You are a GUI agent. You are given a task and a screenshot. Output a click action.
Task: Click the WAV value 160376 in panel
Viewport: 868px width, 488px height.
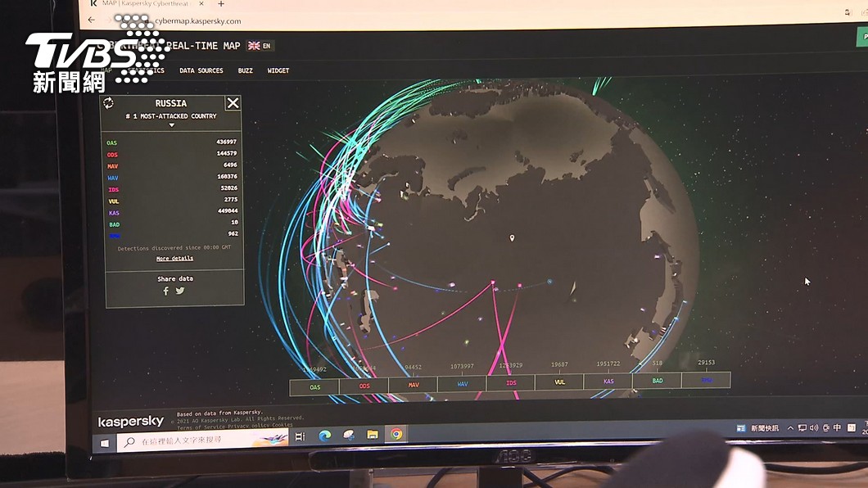pyautogui.click(x=227, y=177)
